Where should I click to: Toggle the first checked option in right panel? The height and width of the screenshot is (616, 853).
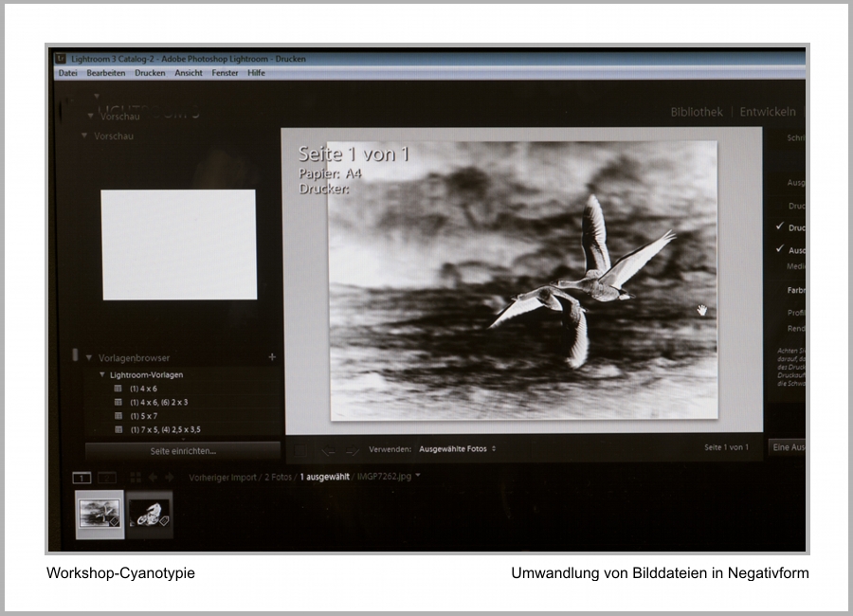[779, 227]
